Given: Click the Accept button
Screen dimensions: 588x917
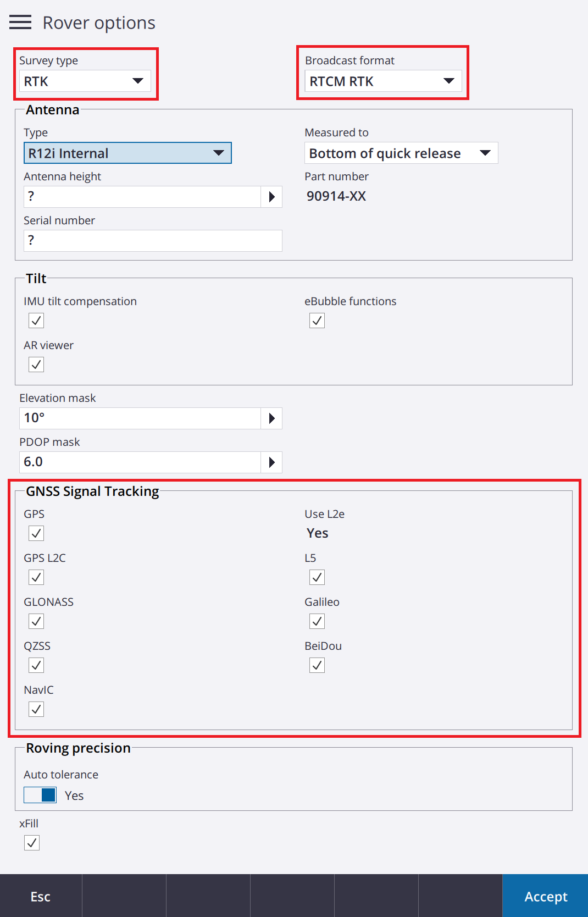Looking at the screenshot, I should [546, 896].
